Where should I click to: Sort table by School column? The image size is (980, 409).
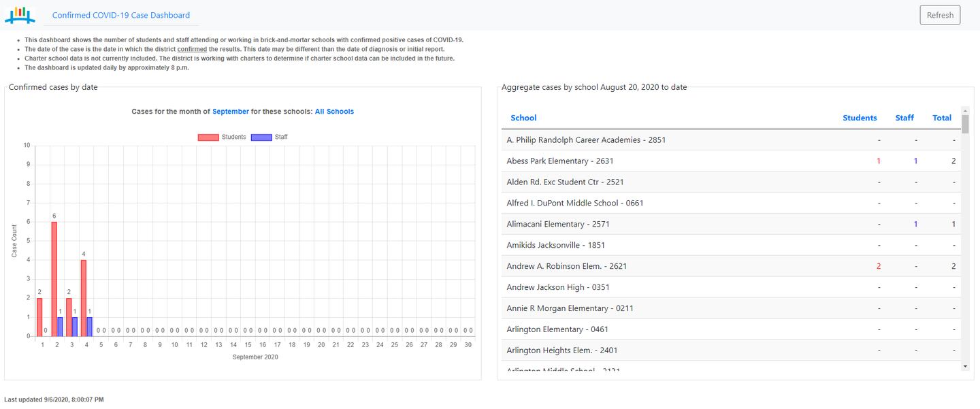(523, 118)
